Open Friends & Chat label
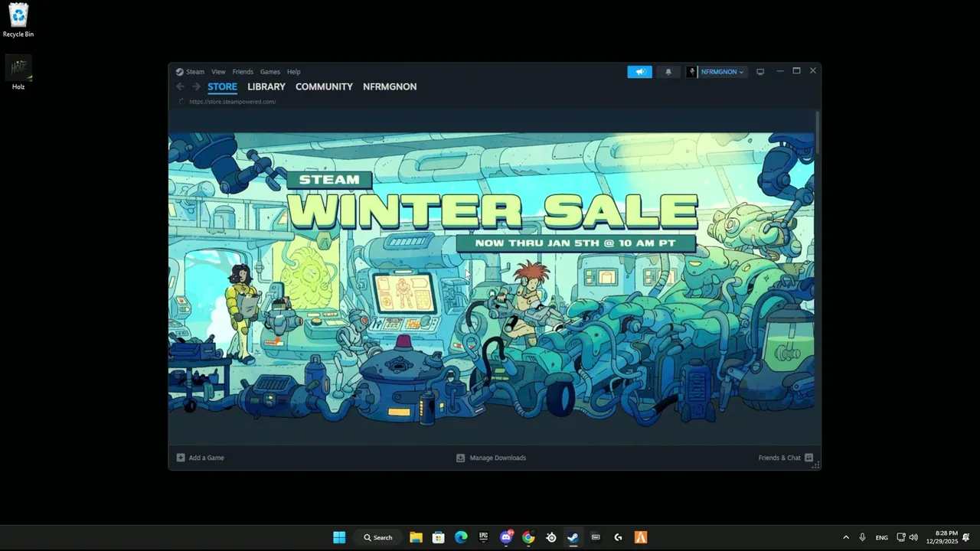Image resolution: width=980 pixels, height=551 pixels. click(779, 458)
